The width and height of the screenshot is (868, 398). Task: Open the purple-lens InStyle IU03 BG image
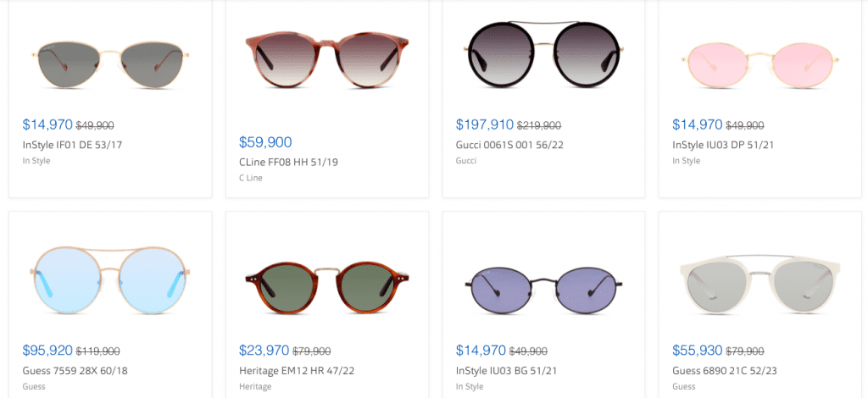tap(543, 287)
